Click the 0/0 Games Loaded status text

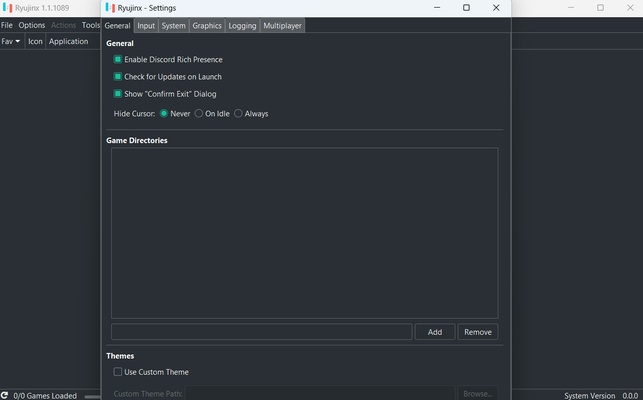click(x=45, y=396)
